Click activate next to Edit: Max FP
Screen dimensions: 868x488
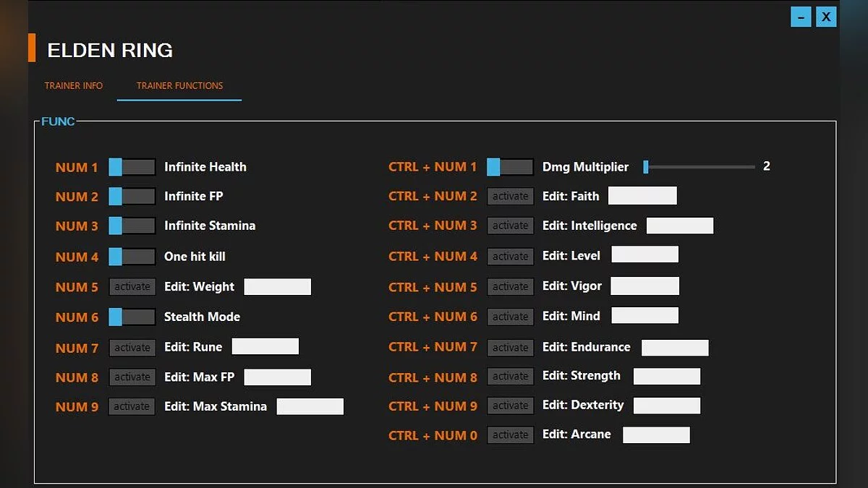click(x=132, y=377)
